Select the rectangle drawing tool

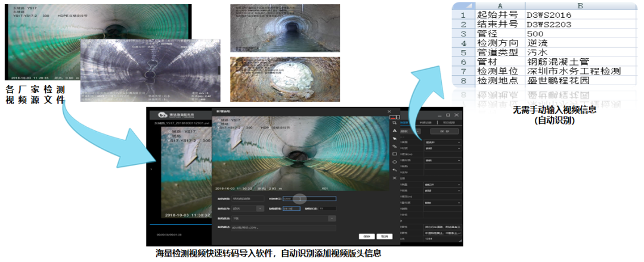395,154
